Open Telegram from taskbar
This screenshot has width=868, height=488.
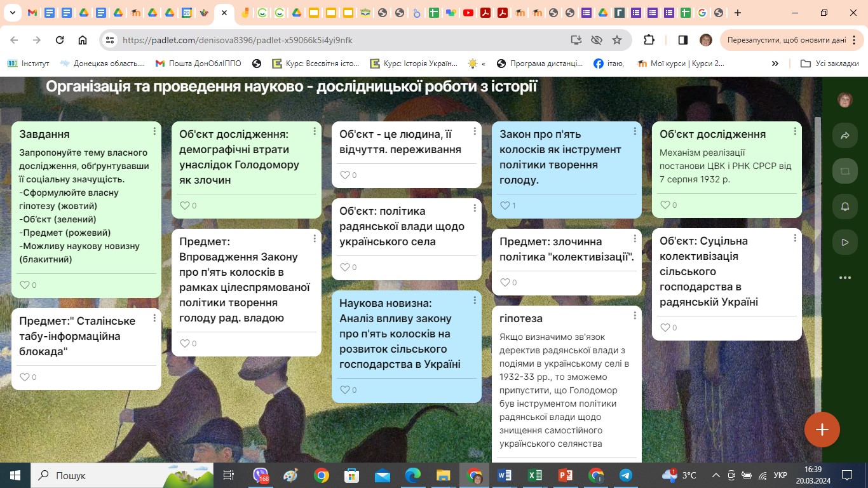(x=626, y=475)
